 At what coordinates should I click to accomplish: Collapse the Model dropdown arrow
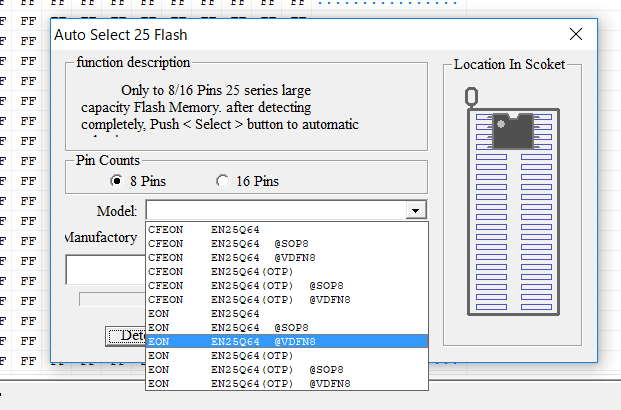point(415,210)
